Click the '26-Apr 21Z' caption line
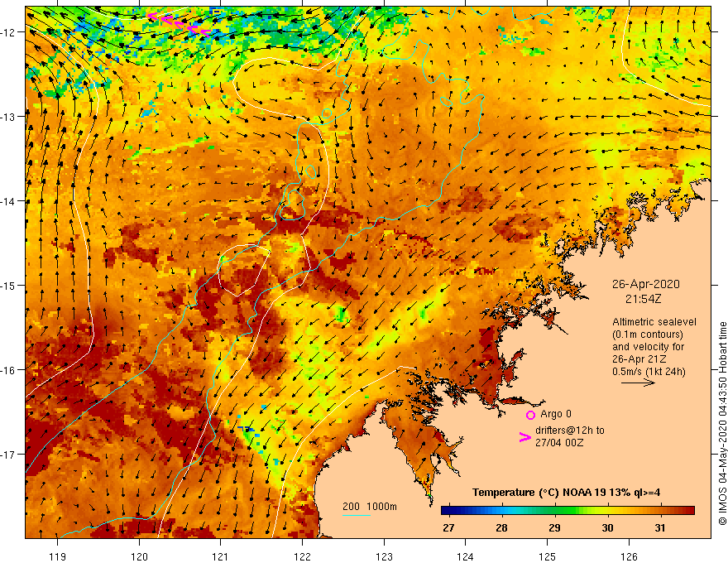This screenshot has height=563, width=728. pyautogui.click(x=639, y=359)
